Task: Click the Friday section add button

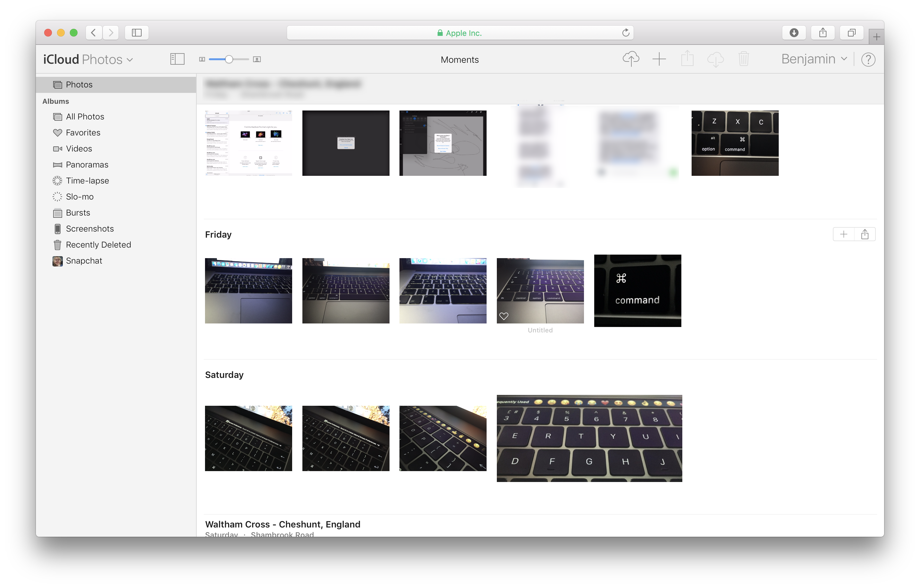Action: pyautogui.click(x=843, y=234)
